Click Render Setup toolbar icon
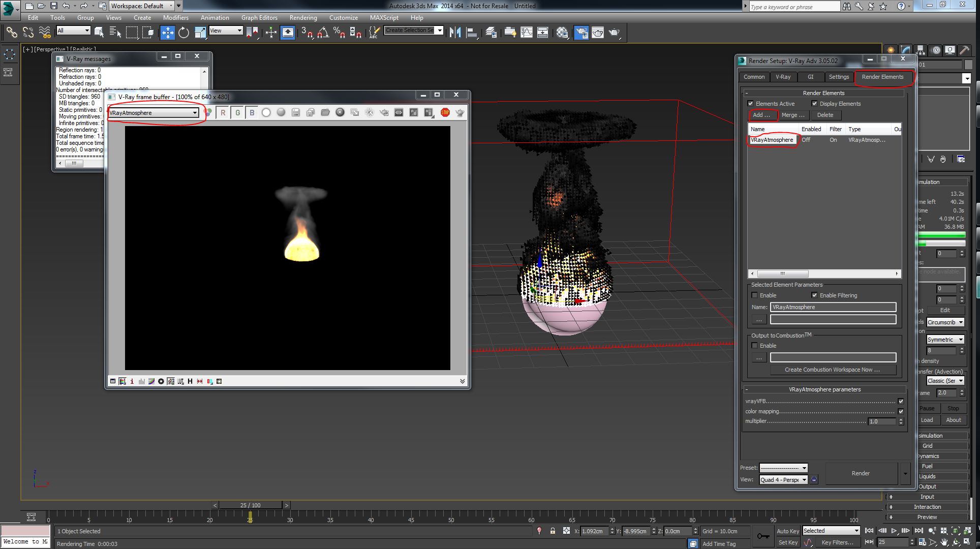 [581, 33]
